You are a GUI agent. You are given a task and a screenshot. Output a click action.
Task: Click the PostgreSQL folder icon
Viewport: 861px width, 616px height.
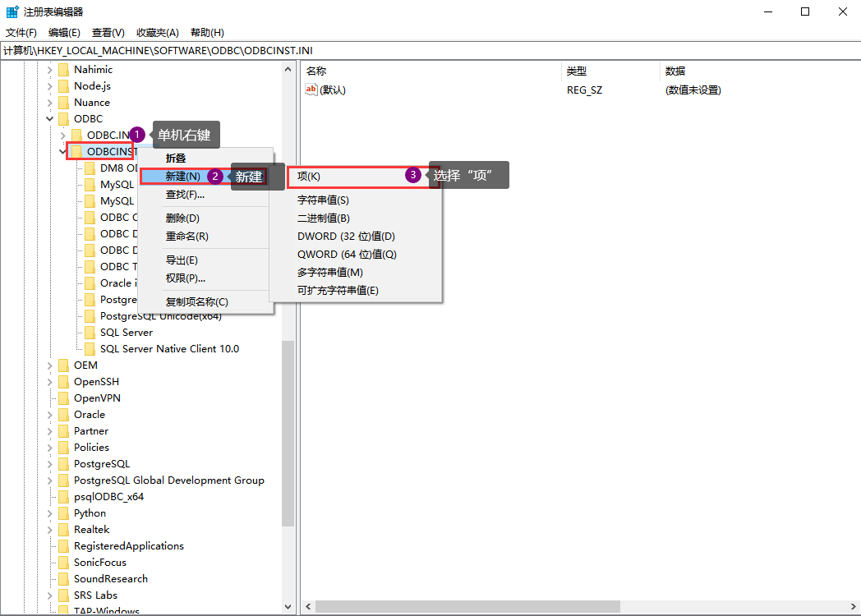point(64,465)
